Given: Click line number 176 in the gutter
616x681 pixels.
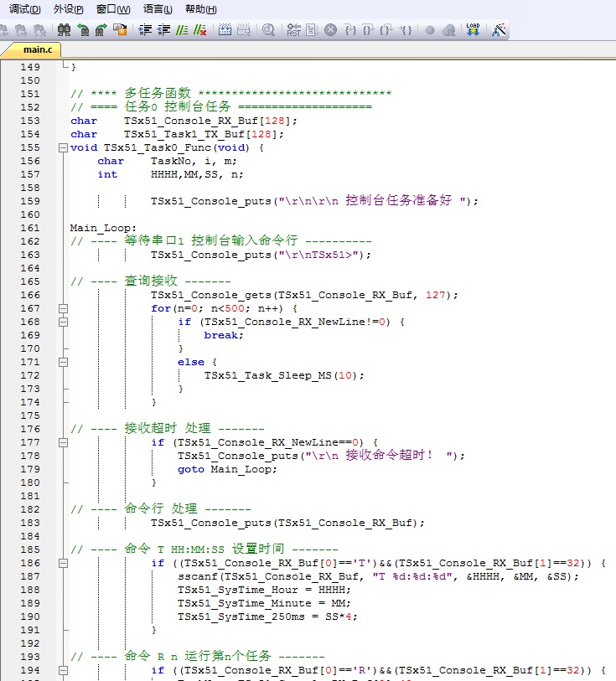Looking at the screenshot, I should point(30,429).
